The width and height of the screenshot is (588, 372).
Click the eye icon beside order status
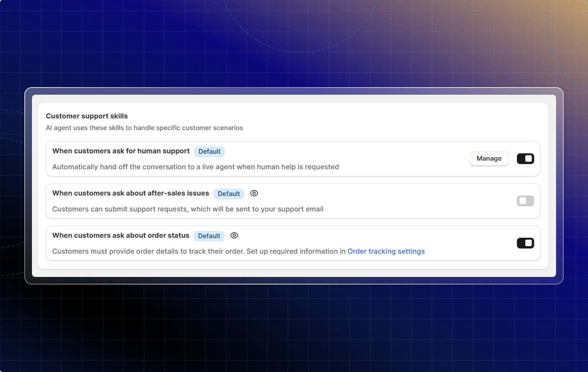234,235
